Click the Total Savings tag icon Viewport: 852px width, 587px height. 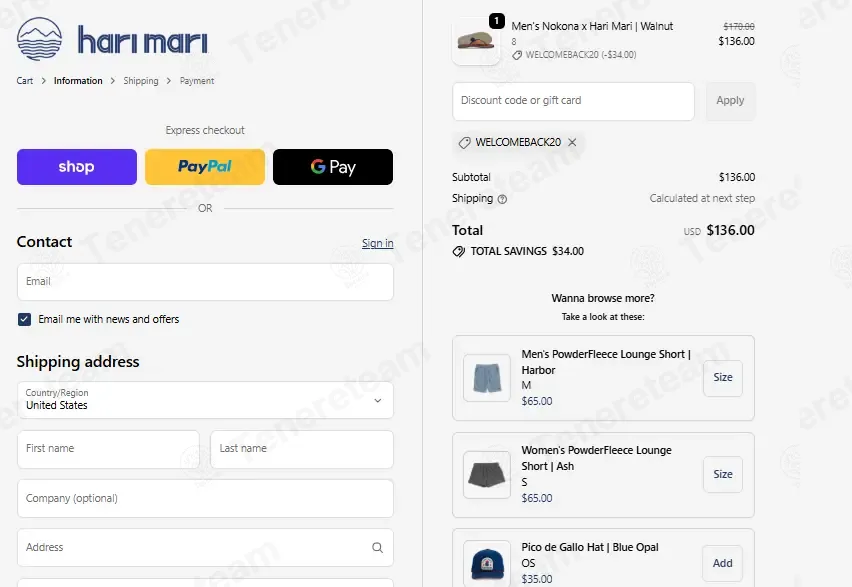coord(459,252)
